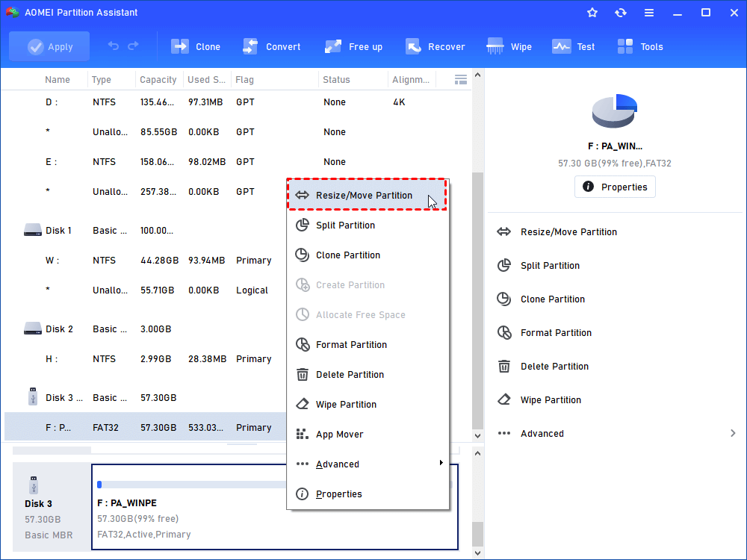
Task: Choose Clone Partition in context menu
Action: pos(368,255)
